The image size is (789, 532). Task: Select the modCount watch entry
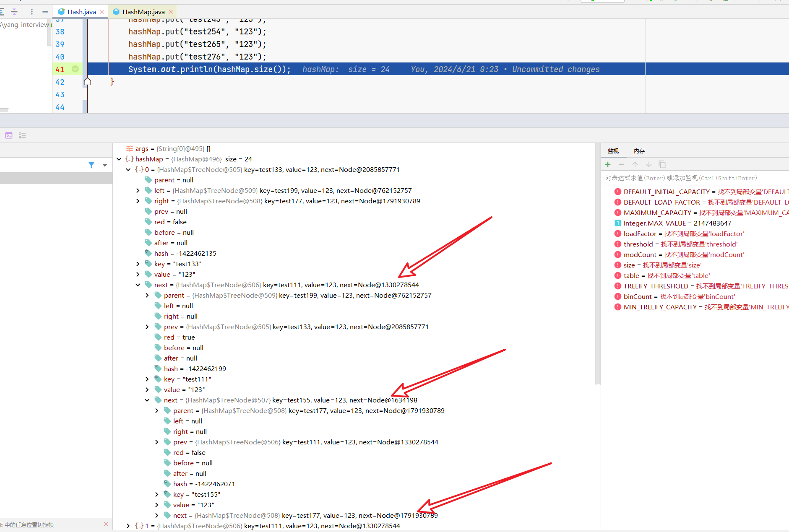[695, 255]
